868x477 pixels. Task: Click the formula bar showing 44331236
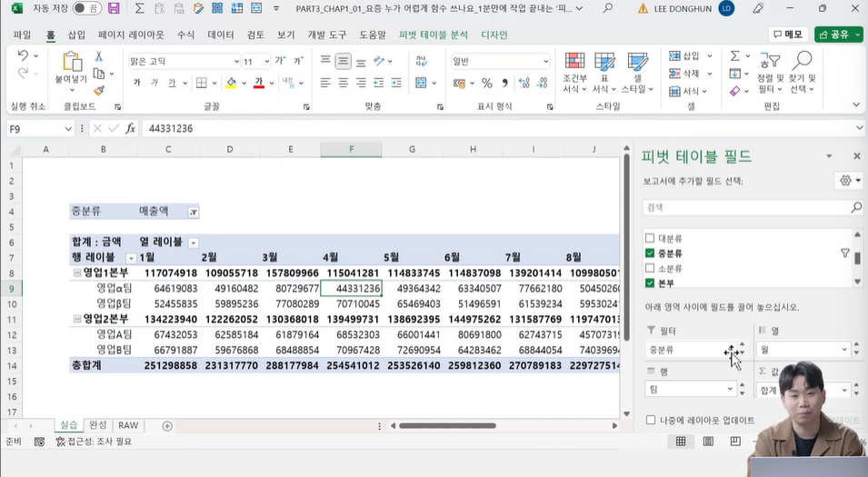tap(498, 128)
